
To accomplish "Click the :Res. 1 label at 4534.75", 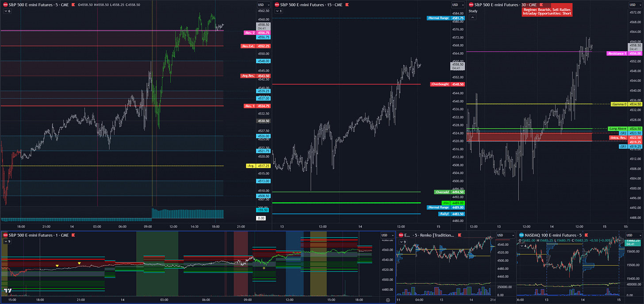I will [x=250, y=106].
